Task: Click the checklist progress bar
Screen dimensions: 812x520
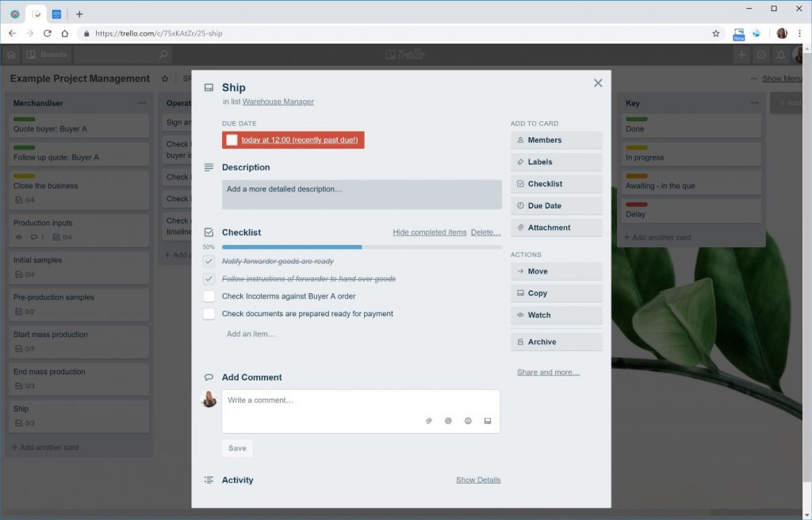Action: click(362, 247)
